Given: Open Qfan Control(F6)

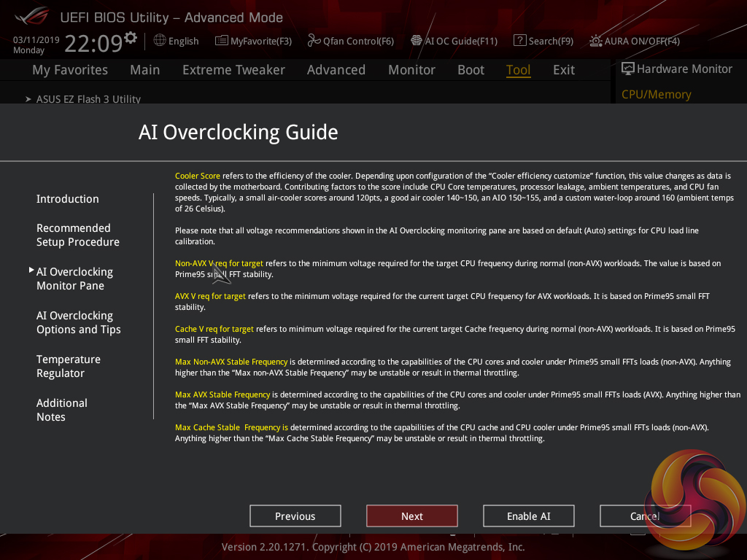Looking at the screenshot, I should click(358, 42).
